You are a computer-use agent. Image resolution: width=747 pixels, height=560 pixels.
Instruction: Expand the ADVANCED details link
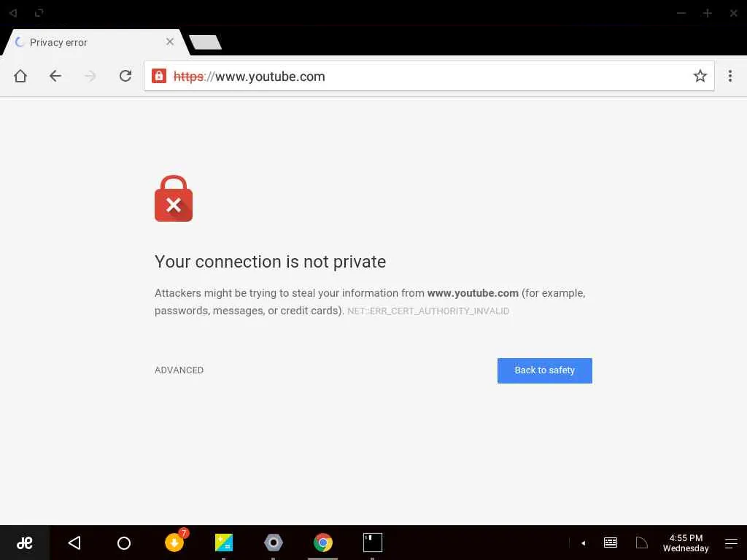click(x=179, y=370)
